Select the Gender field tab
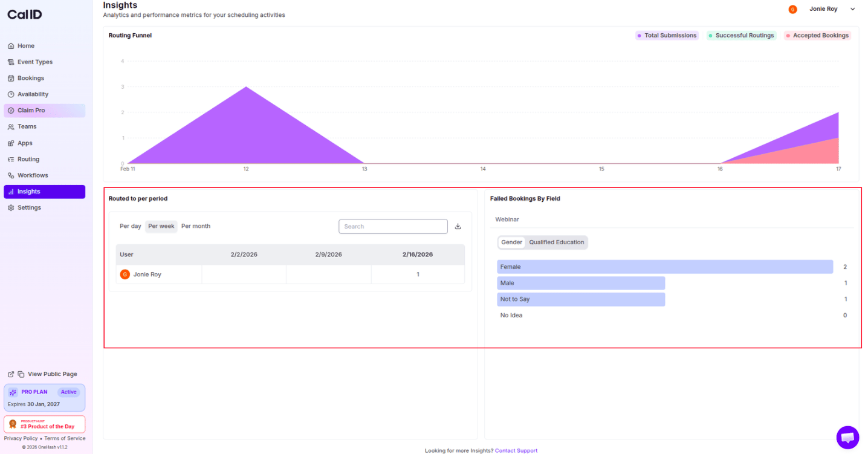Viewport: 868px width, 454px height. pos(511,242)
